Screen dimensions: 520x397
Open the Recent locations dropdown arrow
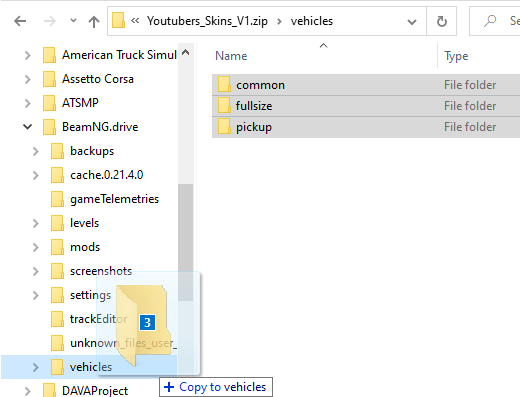coord(73,21)
